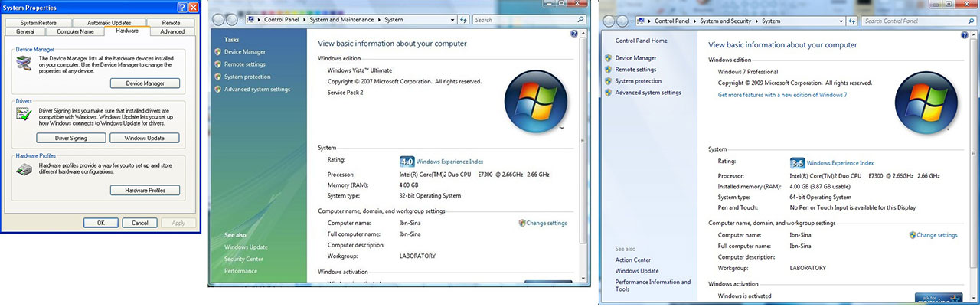
Task: Click the computer icon in Windows 7 address bar
Action: click(x=640, y=21)
